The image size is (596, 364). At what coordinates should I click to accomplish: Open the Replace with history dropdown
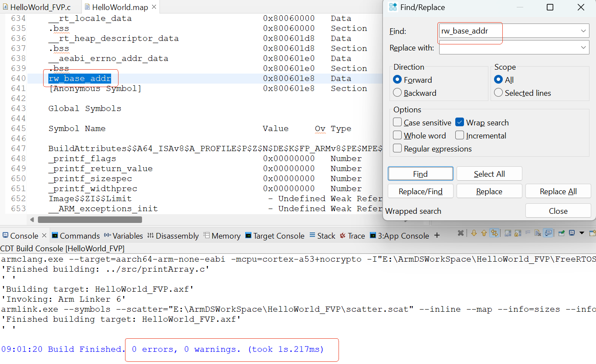pos(583,47)
